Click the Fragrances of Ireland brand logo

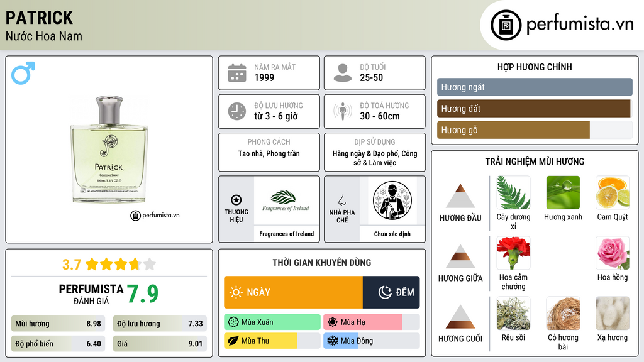(x=286, y=200)
